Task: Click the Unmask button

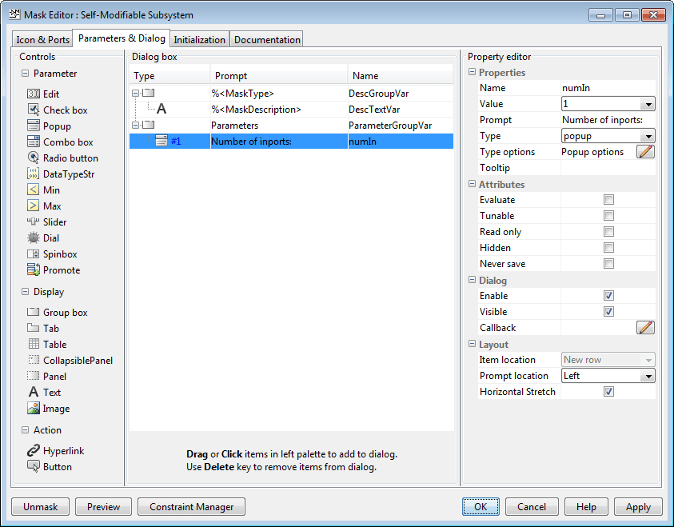Action: pyautogui.click(x=40, y=506)
